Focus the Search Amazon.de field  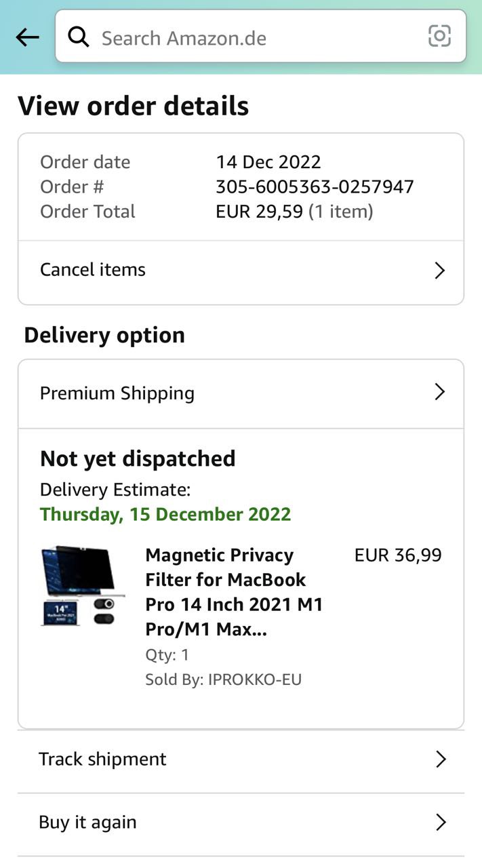point(260,37)
